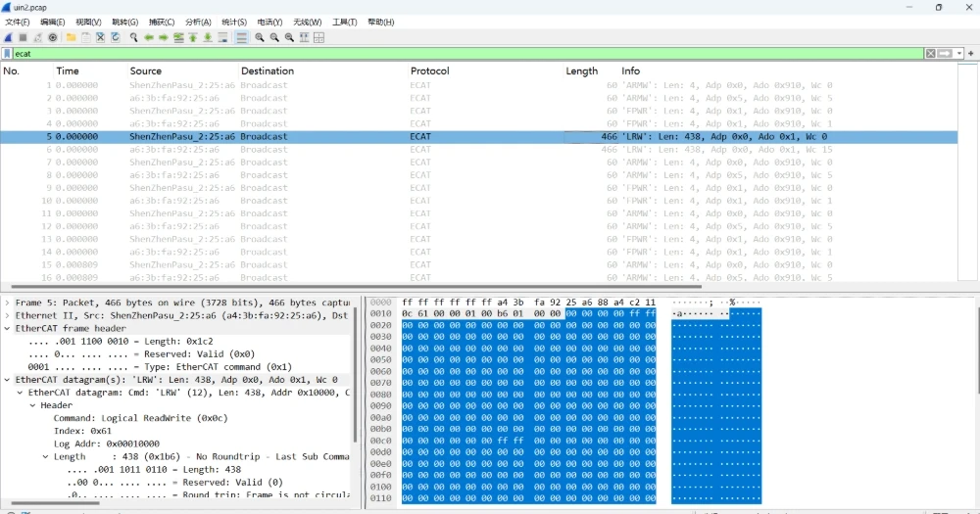
Task: Select 'Log Addr: 0x00010000' detail line
Action: 106,444
